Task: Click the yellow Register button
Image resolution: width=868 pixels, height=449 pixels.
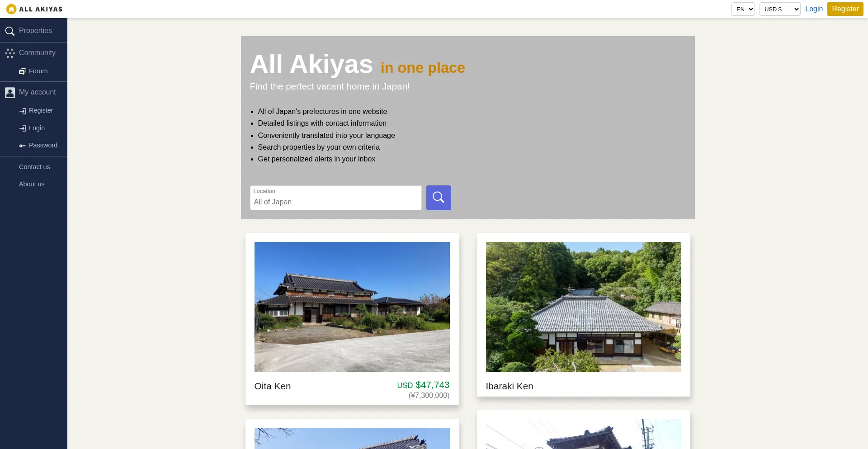Action: coord(845,9)
